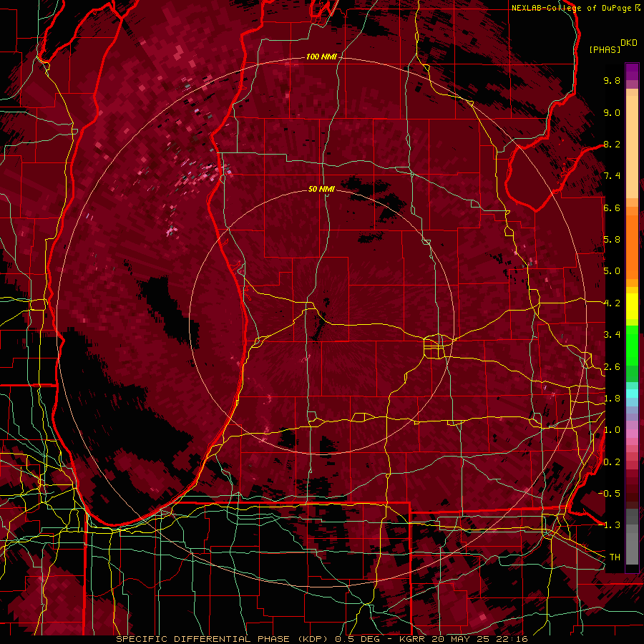
Task: Click the 22:16 timestamp in the caption
Action: [512, 639]
